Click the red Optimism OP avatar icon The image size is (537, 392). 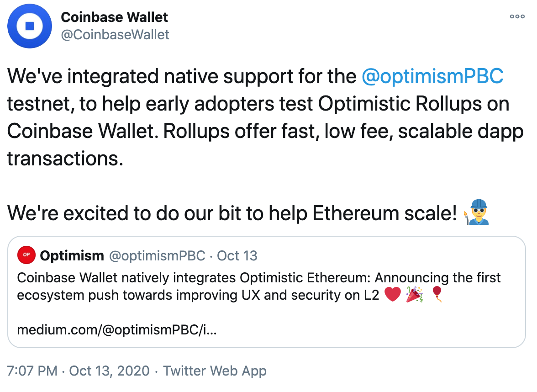click(26, 255)
